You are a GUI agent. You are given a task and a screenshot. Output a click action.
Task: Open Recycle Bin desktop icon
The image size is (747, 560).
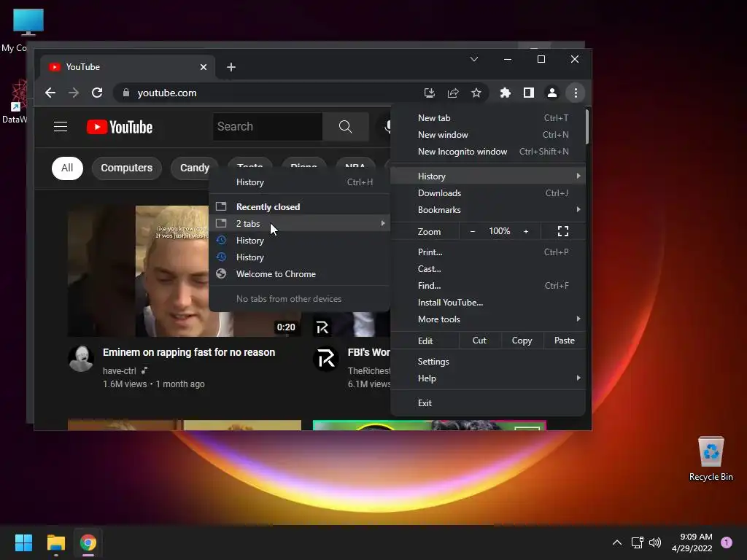point(711,458)
